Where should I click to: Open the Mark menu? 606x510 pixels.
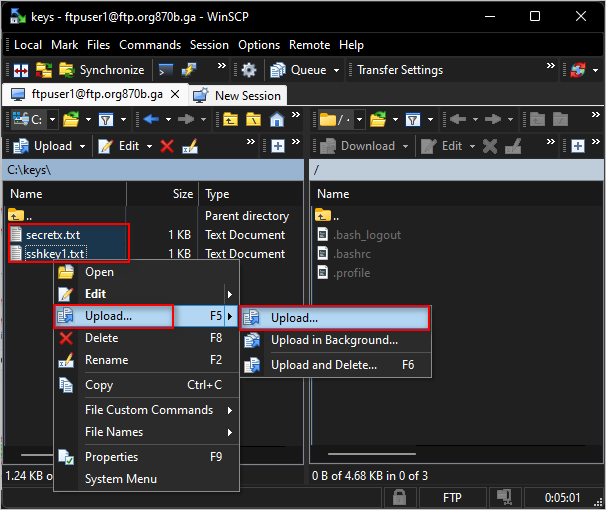[65, 45]
